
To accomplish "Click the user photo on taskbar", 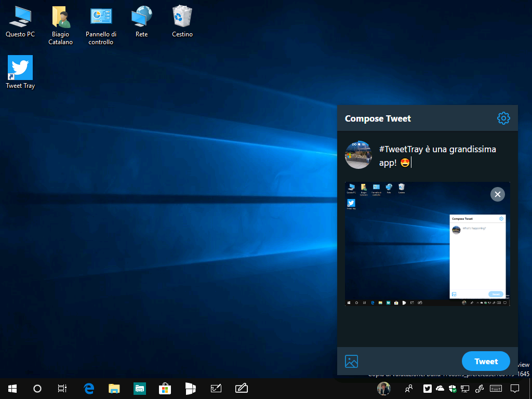I will click(384, 389).
